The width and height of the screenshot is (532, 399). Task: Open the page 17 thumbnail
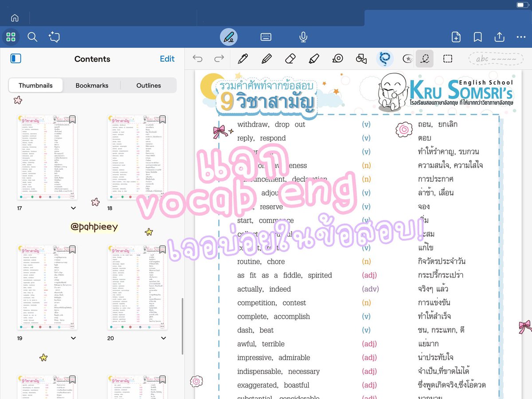pyautogui.click(x=47, y=157)
